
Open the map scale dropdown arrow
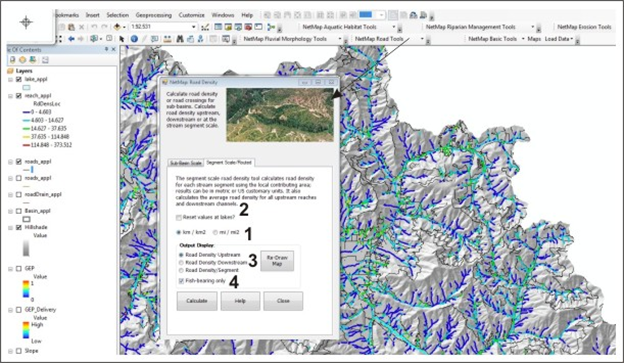pyautogui.click(x=194, y=27)
